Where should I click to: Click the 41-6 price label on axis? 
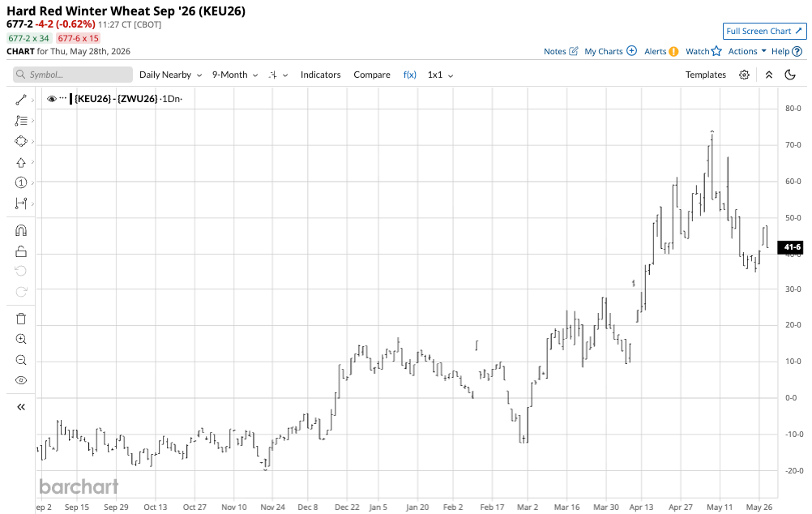(x=793, y=247)
